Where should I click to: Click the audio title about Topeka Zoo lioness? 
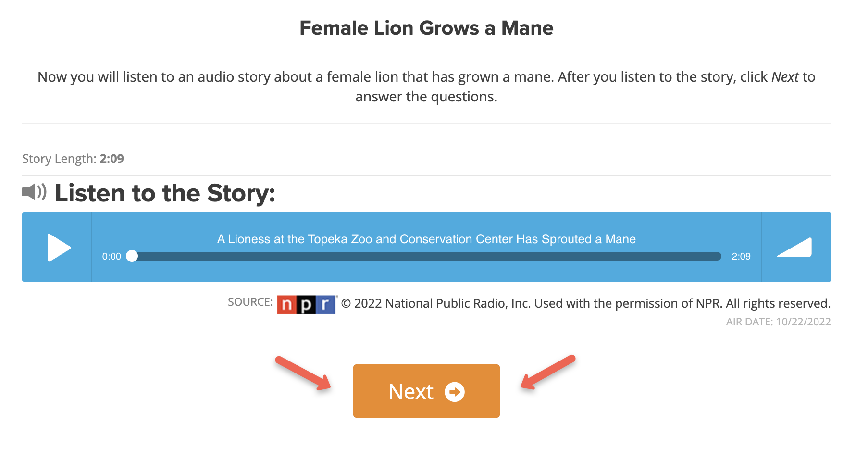426,239
